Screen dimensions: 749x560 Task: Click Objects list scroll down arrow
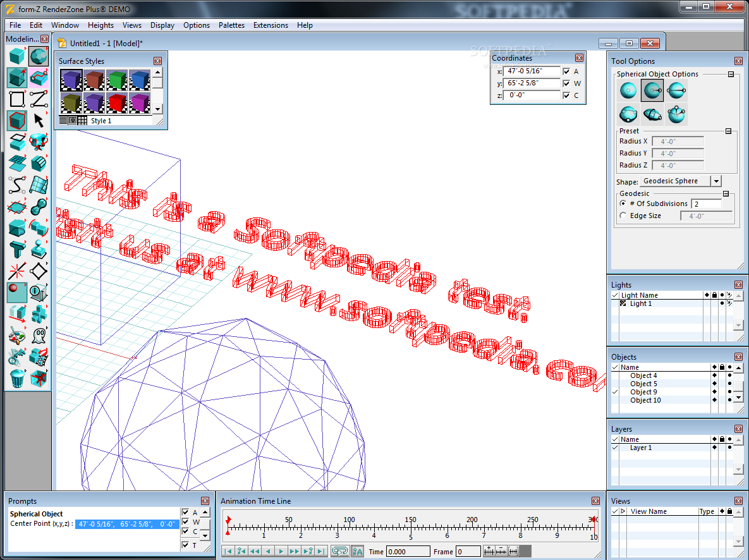click(738, 398)
